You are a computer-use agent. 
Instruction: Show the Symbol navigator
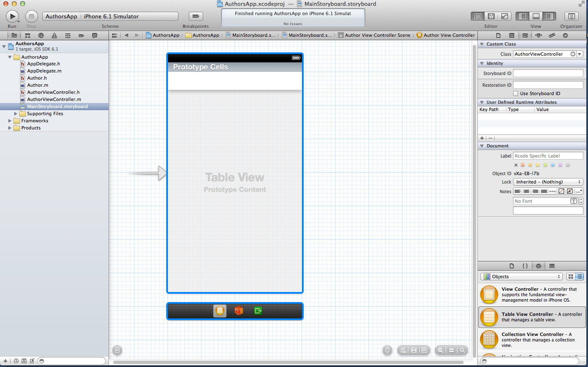(x=28, y=36)
